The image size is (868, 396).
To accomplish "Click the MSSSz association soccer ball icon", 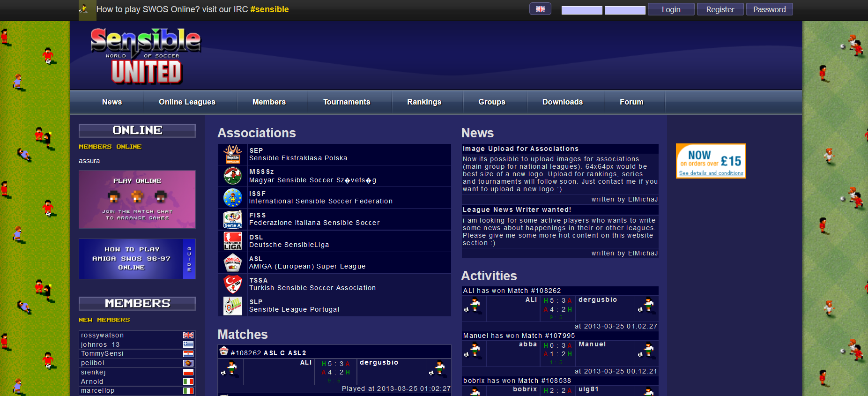I will pyautogui.click(x=233, y=176).
